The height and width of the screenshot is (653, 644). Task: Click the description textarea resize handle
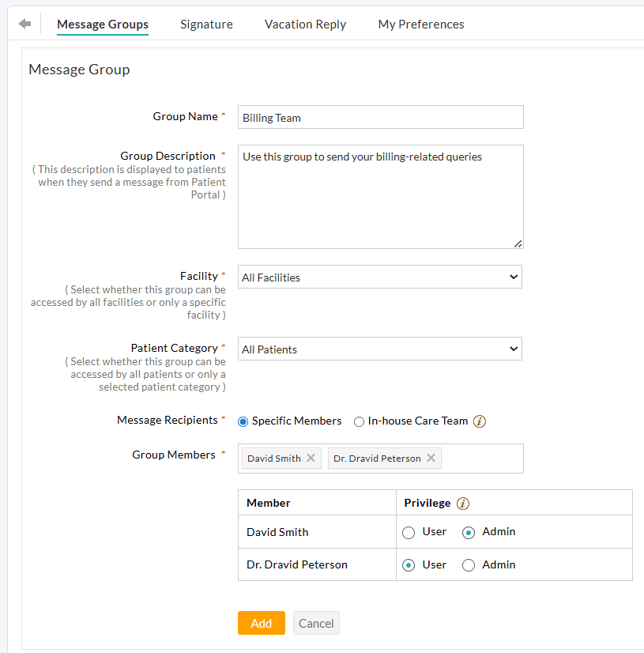(518, 243)
